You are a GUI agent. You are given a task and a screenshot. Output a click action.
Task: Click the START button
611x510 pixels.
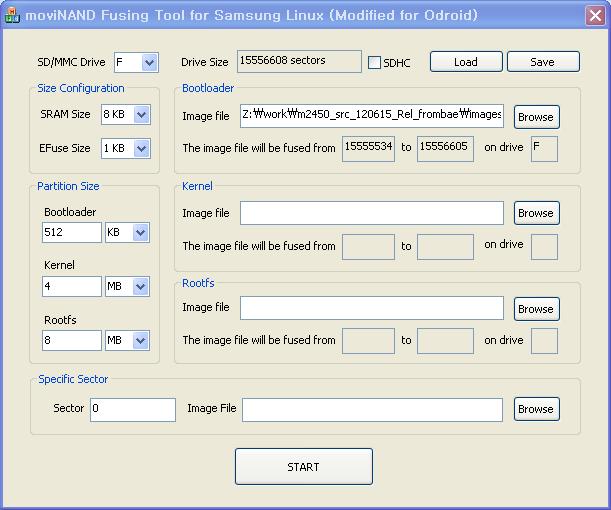(x=304, y=467)
